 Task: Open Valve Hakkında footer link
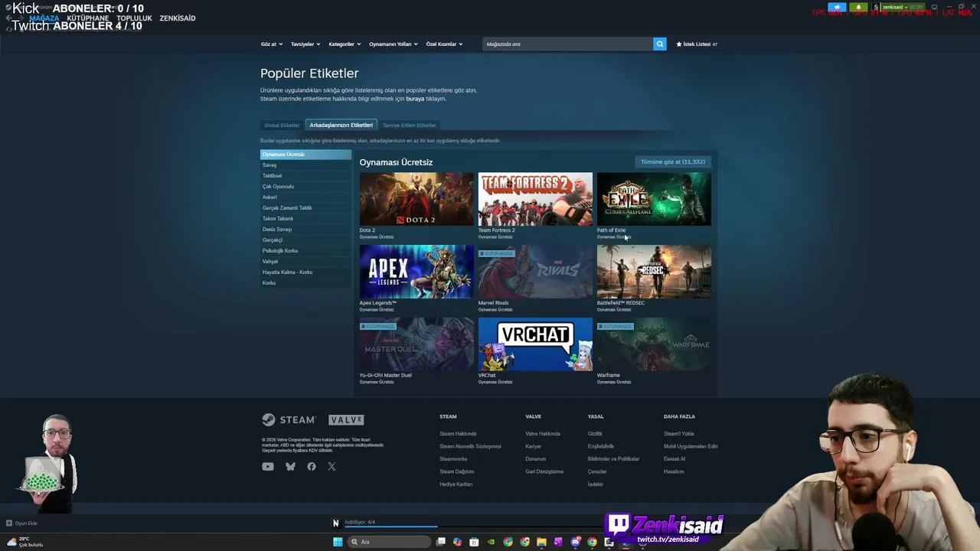[543, 434]
